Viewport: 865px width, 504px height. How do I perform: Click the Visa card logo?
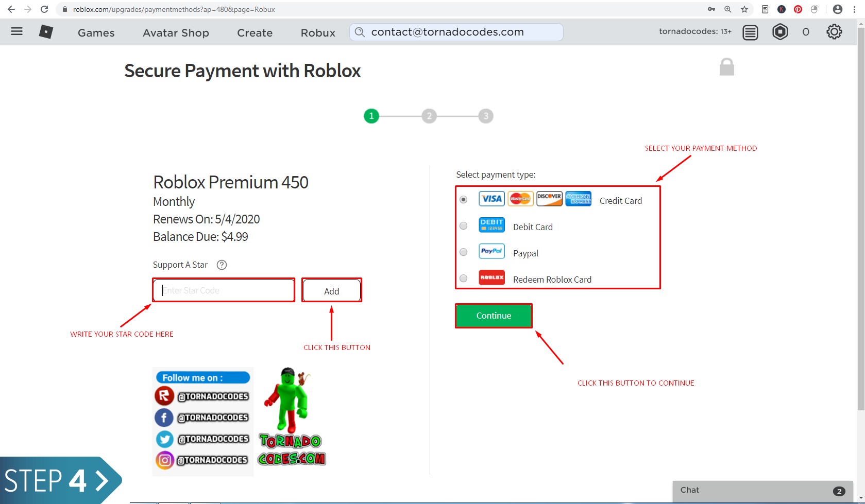coord(491,199)
